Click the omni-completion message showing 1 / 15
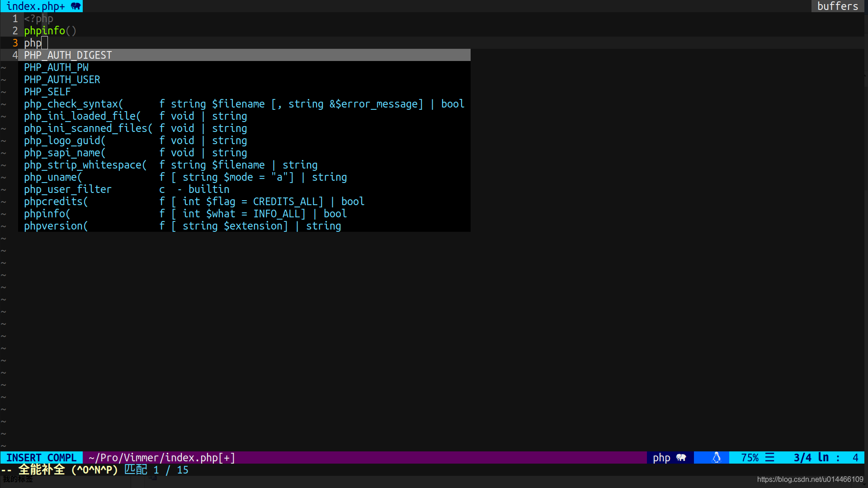 coord(94,470)
